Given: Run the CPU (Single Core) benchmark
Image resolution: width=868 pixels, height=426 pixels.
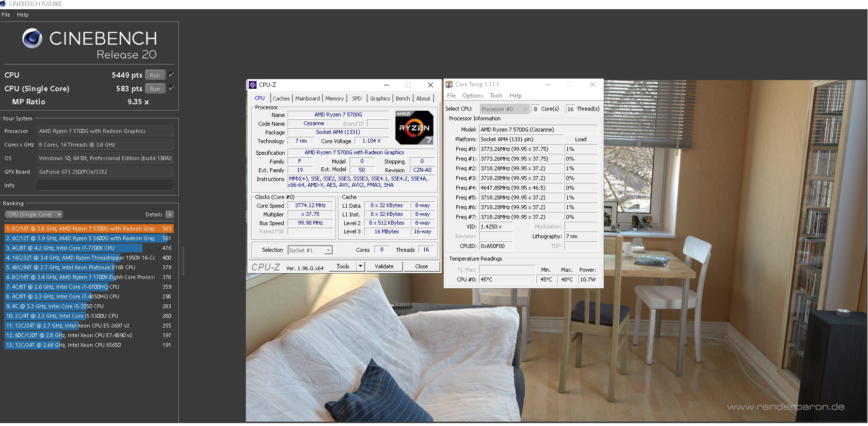Looking at the screenshot, I should tap(155, 89).
